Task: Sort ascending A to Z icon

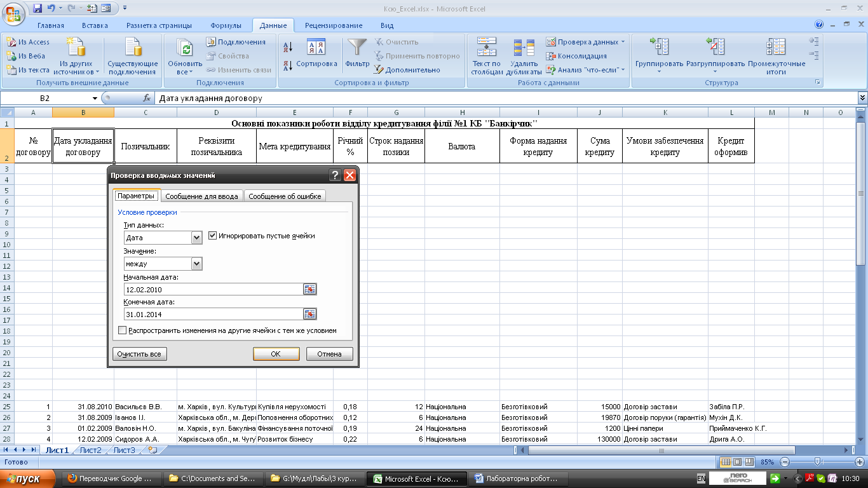Action: click(x=287, y=46)
